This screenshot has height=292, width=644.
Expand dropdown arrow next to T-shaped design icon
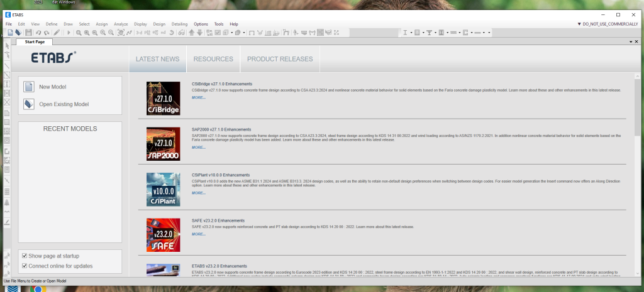[x=435, y=33]
